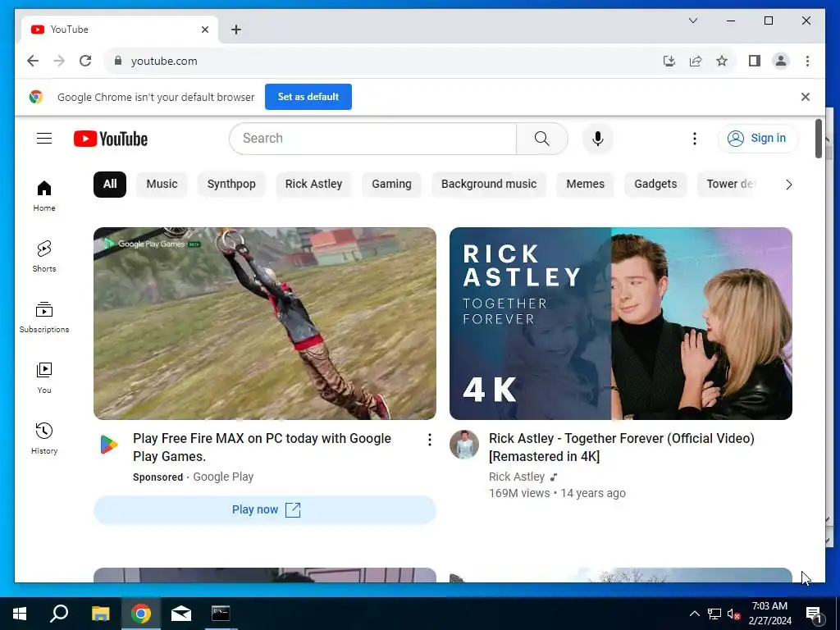Click the network status tray icon
Viewport: 840px width, 630px height.
(x=714, y=614)
